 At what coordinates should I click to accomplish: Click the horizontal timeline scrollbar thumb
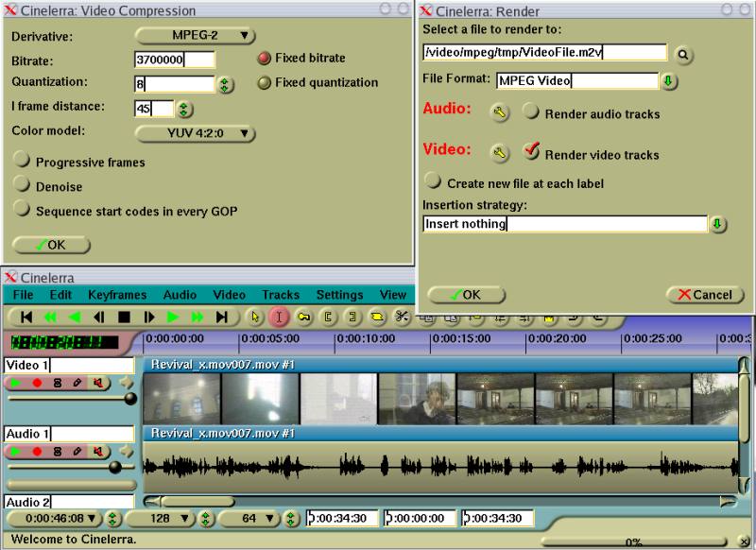tap(198, 502)
